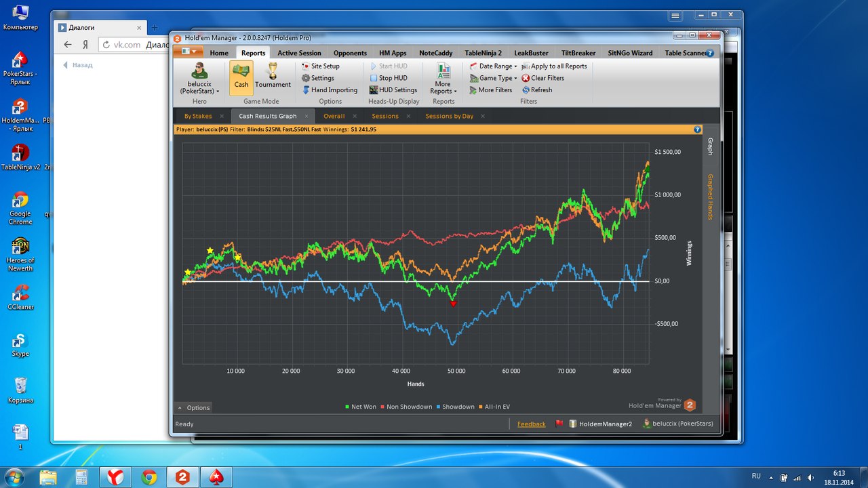Select Graphed Hands side tab

pyautogui.click(x=710, y=197)
